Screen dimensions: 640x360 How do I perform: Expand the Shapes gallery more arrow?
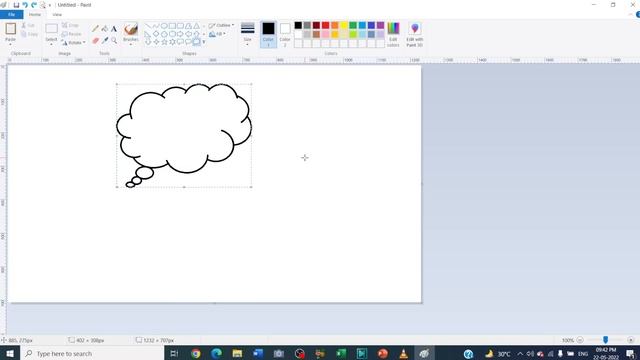click(x=204, y=42)
